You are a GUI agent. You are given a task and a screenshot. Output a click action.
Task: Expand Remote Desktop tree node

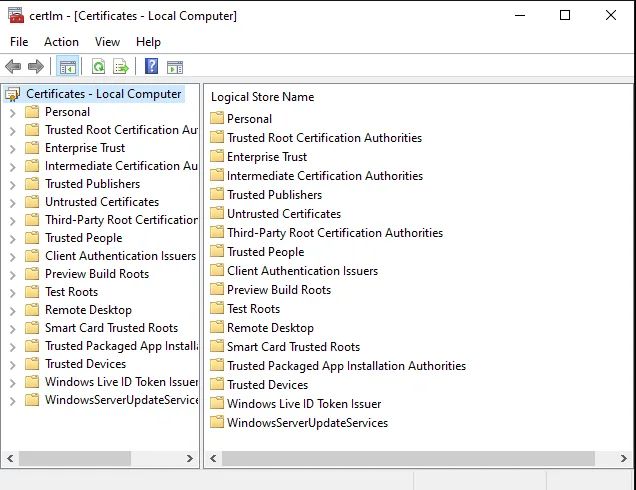(13, 311)
